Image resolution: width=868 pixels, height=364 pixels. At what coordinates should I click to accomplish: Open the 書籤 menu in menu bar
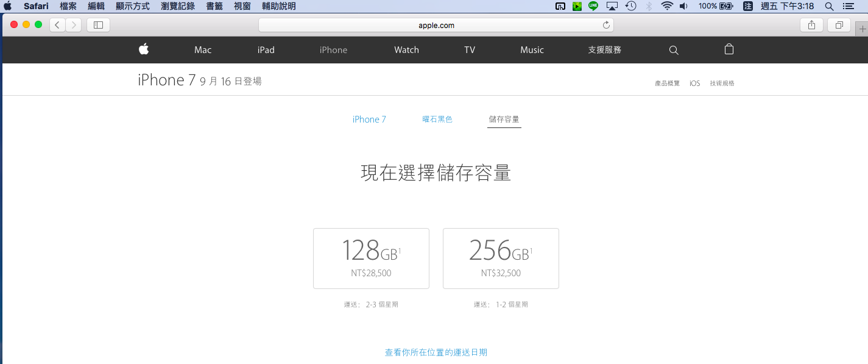(x=214, y=6)
